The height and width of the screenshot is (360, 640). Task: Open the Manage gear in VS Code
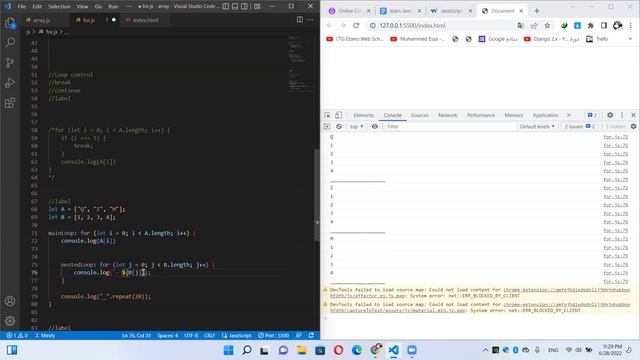(10, 321)
